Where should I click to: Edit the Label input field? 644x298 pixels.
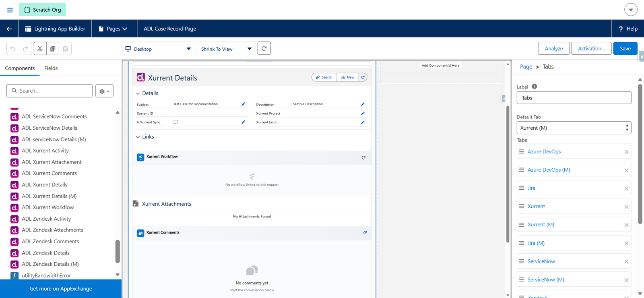coord(574,98)
